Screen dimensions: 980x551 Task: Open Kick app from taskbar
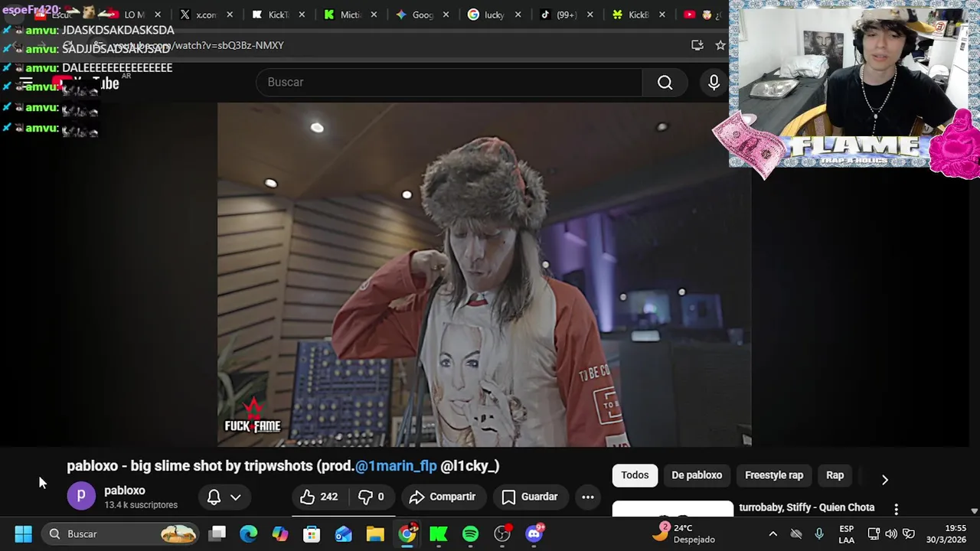tap(439, 533)
